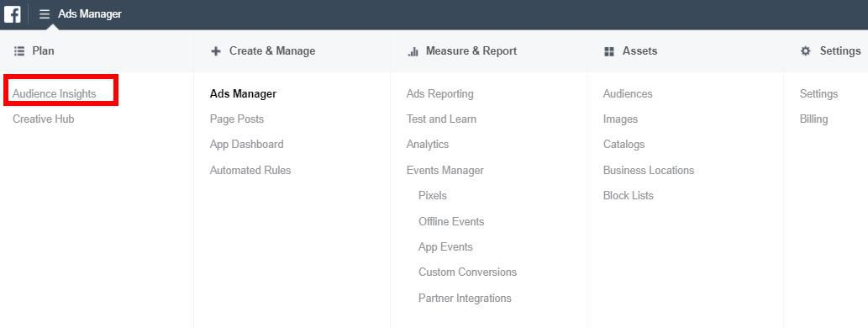Go to Images
The width and height of the screenshot is (868, 328).
click(621, 119)
